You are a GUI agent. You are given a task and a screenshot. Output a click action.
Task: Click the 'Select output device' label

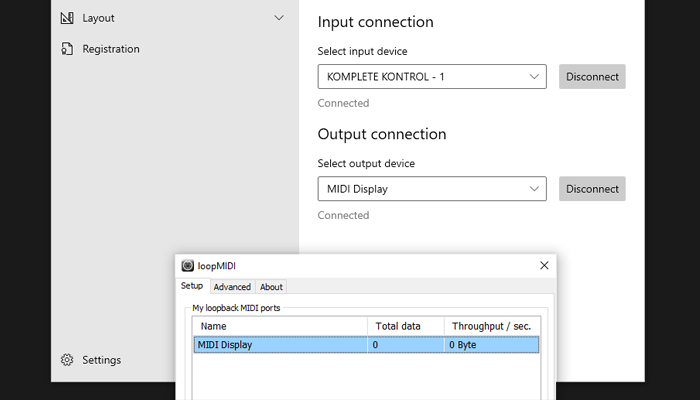366,163
